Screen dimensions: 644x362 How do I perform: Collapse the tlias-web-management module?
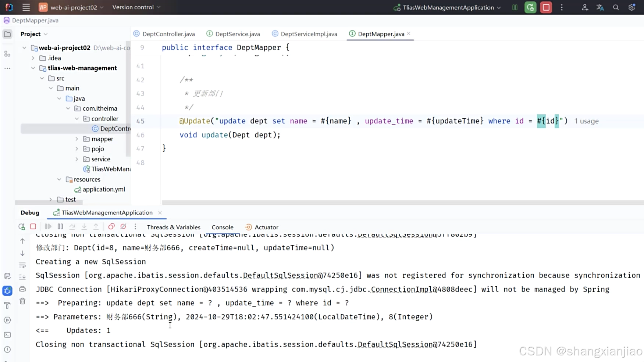coord(33,68)
